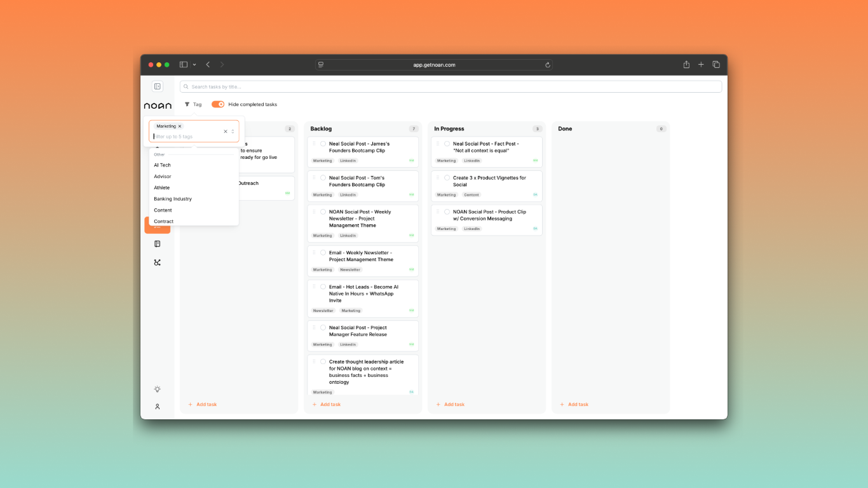
Task: Complete Create 3 x Product Vignettes task
Action: [447, 178]
